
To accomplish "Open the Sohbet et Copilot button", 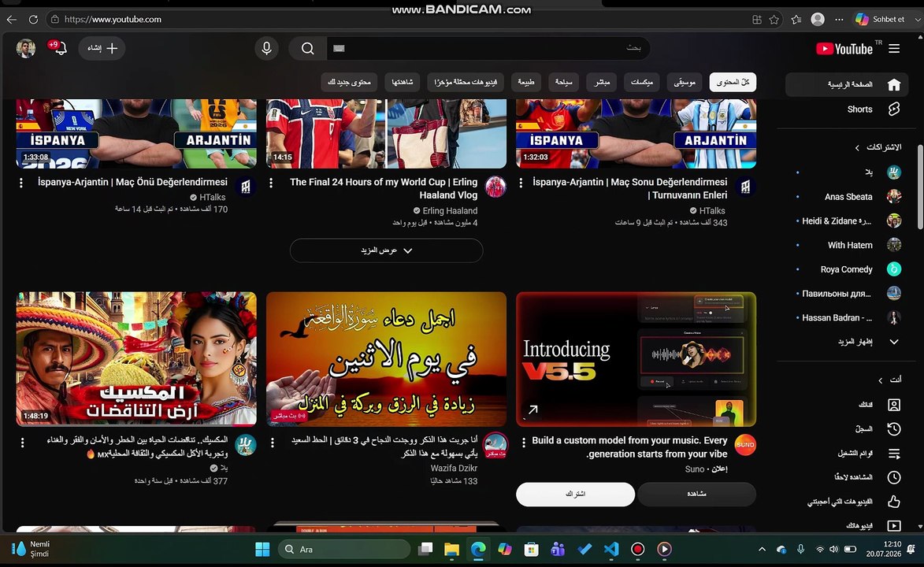I will [881, 20].
